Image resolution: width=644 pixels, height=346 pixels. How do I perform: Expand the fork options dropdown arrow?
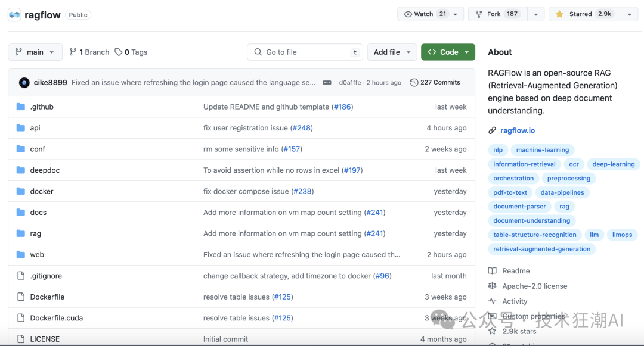[x=535, y=14]
